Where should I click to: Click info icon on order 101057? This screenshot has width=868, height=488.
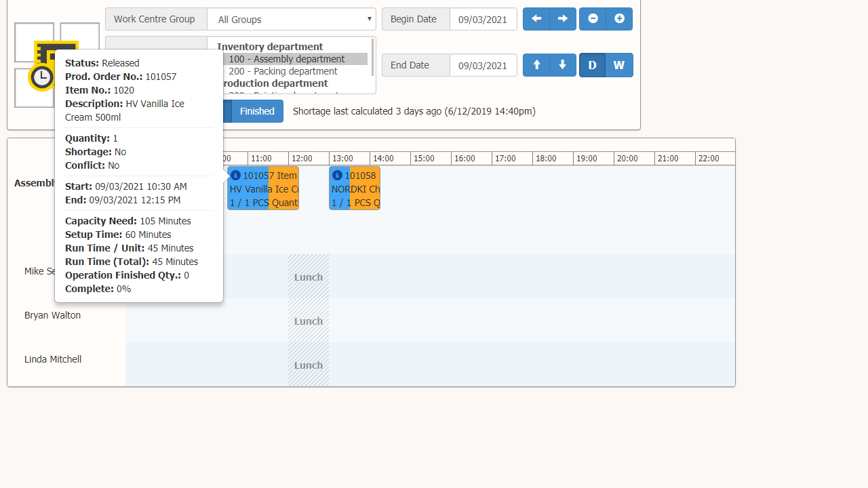pyautogui.click(x=236, y=176)
